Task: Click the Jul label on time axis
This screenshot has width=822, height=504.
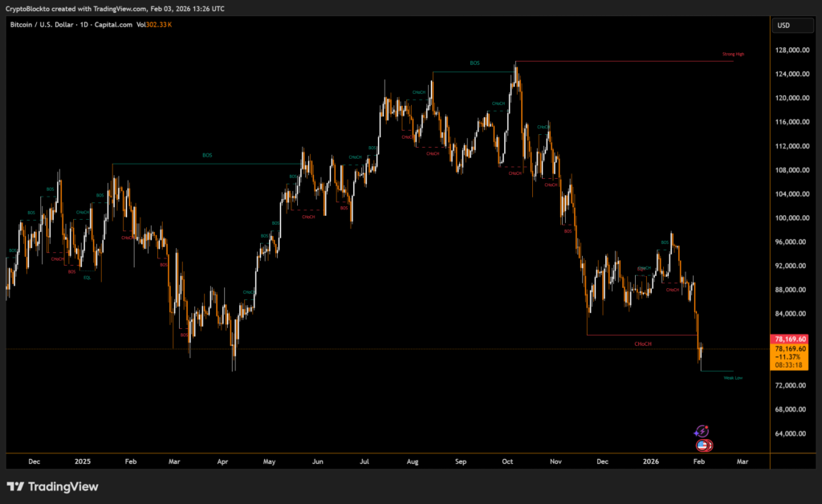Action: pos(365,461)
